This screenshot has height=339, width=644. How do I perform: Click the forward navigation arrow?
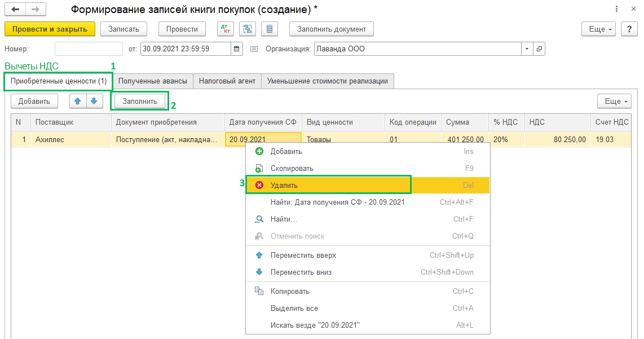35,10
